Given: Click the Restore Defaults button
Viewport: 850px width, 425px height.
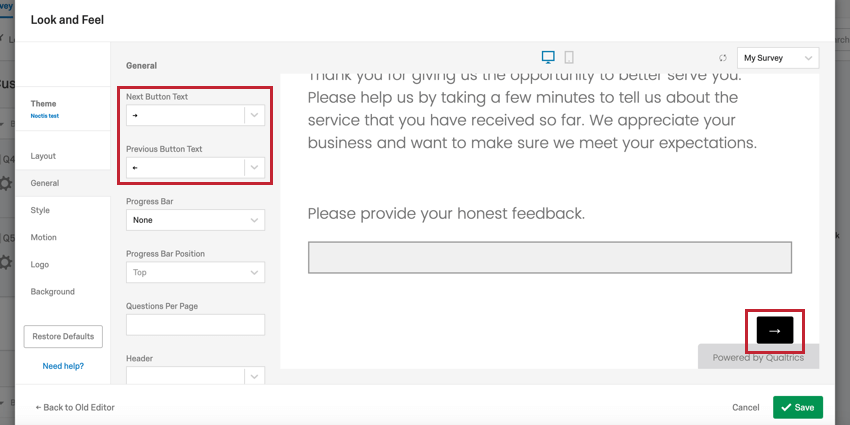Looking at the screenshot, I should pyautogui.click(x=63, y=336).
